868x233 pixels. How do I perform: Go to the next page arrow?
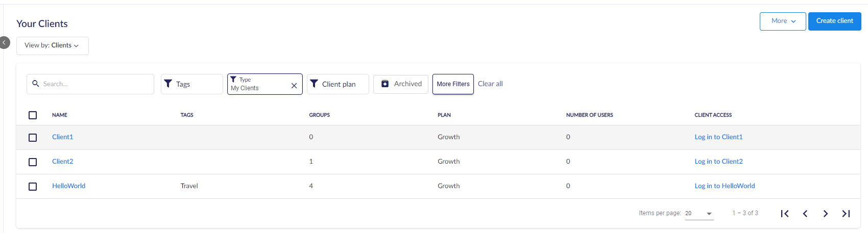pos(826,214)
